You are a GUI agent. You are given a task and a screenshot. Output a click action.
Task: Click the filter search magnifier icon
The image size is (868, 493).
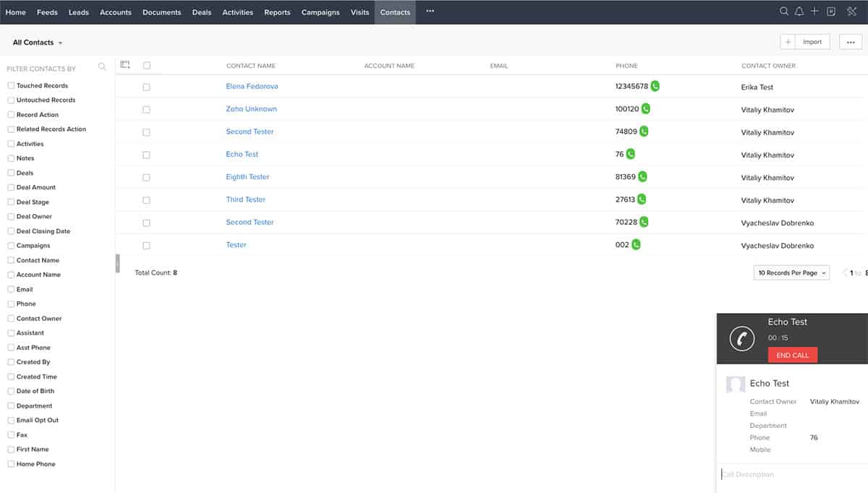point(102,67)
